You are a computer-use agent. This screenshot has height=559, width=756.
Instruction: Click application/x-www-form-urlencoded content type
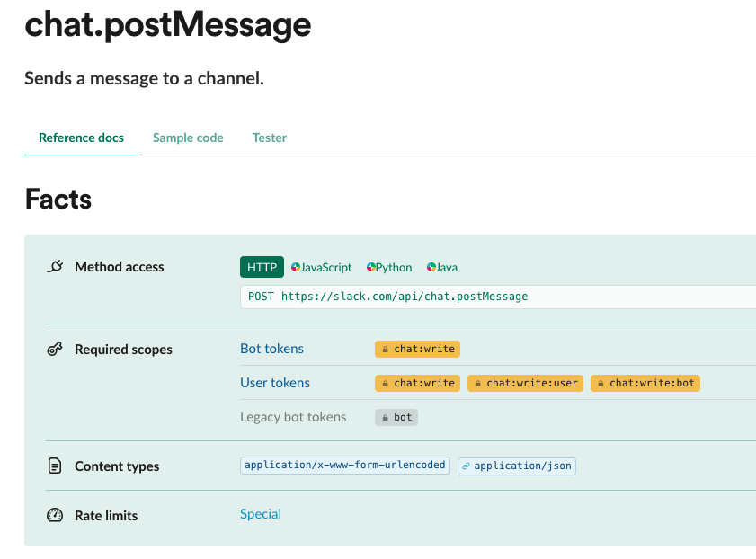[x=345, y=465]
